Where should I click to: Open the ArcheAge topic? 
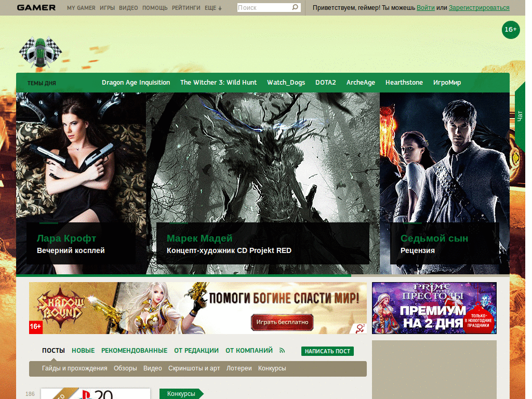[361, 83]
